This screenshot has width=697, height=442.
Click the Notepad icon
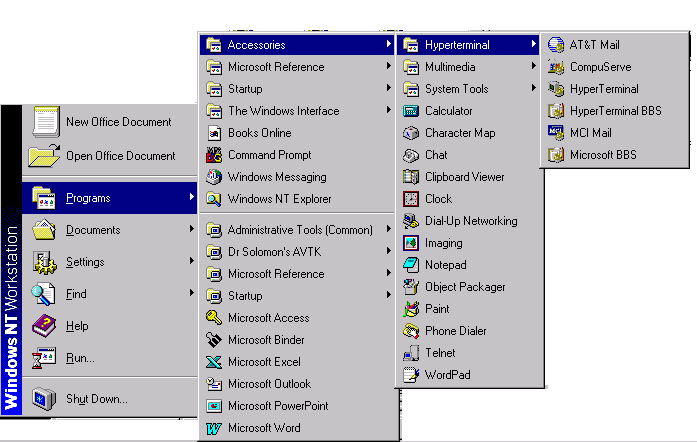click(x=411, y=265)
